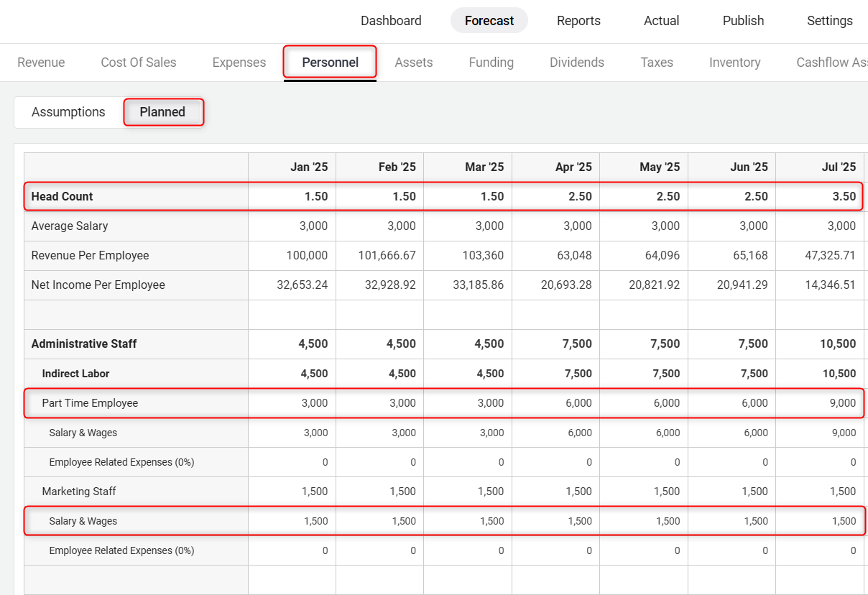Click Net Income cell 20,821.92
Image resolution: width=868 pixels, height=595 pixels.
click(x=655, y=285)
